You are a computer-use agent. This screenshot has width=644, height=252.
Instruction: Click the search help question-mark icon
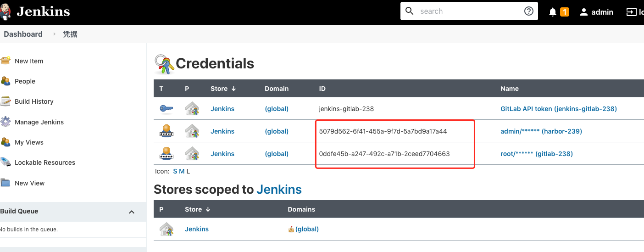coord(529,11)
